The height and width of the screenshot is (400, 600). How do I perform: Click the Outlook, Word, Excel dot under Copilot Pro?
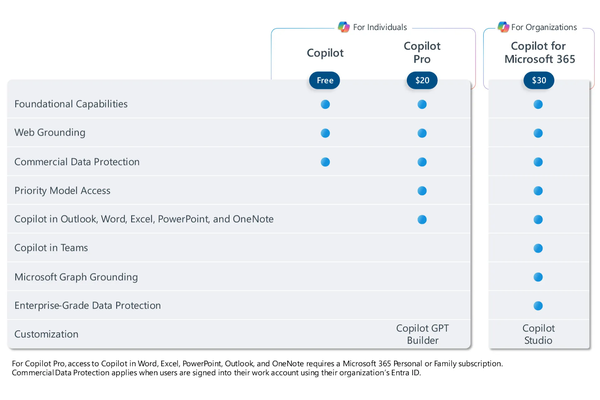422,219
